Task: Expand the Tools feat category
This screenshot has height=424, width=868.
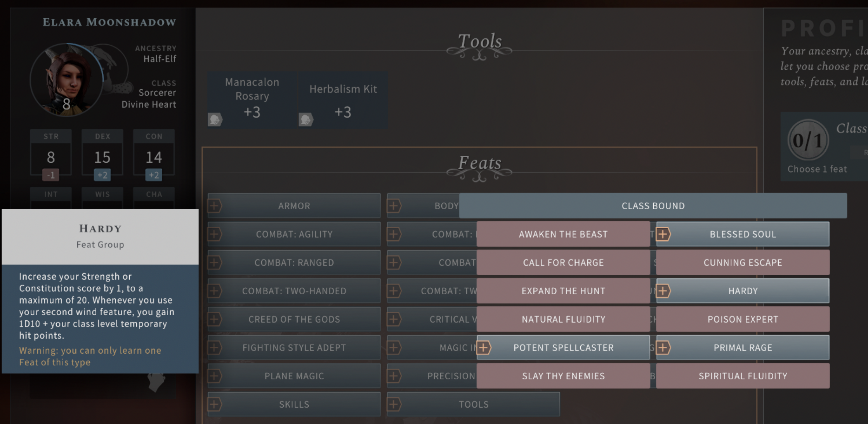Action: pyautogui.click(x=473, y=404)
